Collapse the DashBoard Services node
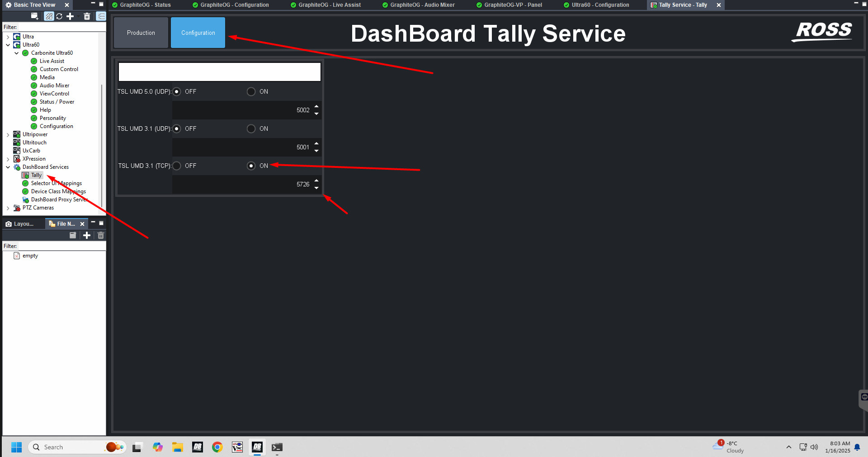The width and height of the screenshot is (868, 457). click(x=8, y=167)
